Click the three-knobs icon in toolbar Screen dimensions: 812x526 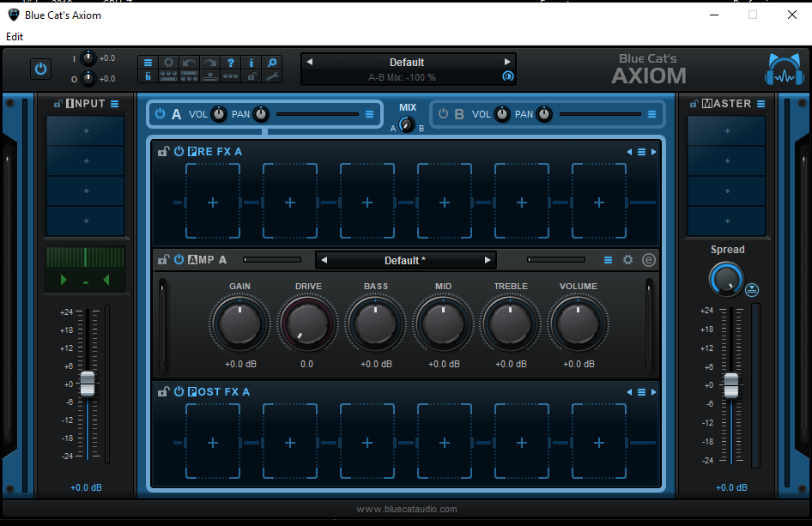click(230, 76)
